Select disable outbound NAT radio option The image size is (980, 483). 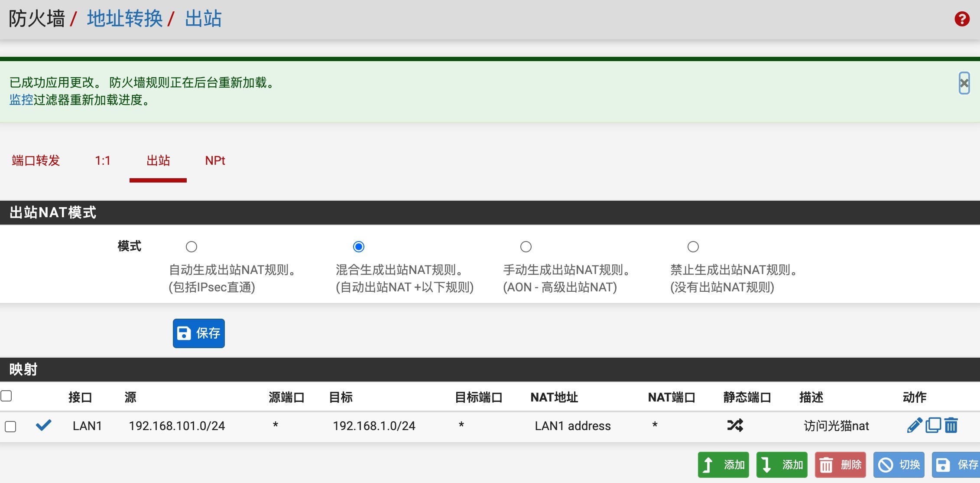(693, 247)
